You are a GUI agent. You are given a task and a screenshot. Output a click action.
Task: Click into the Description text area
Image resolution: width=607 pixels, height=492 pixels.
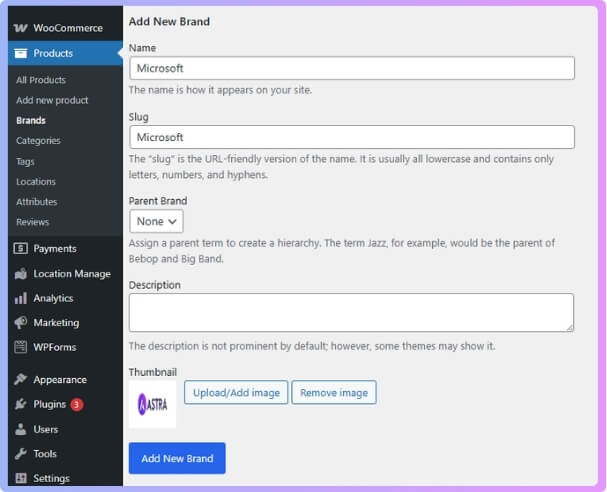[x=351, y=312]
